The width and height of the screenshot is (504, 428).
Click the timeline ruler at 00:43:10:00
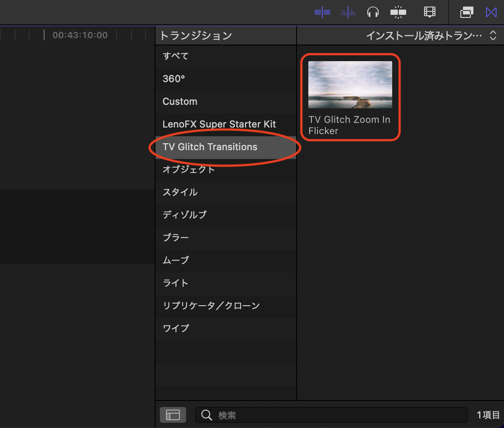(80, 35)
